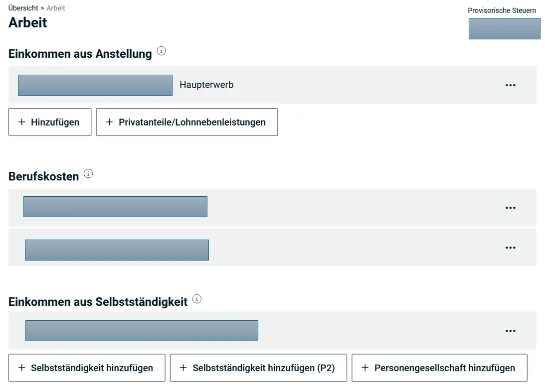Add a Personengesellschaft entry

(x=439, y=368)
